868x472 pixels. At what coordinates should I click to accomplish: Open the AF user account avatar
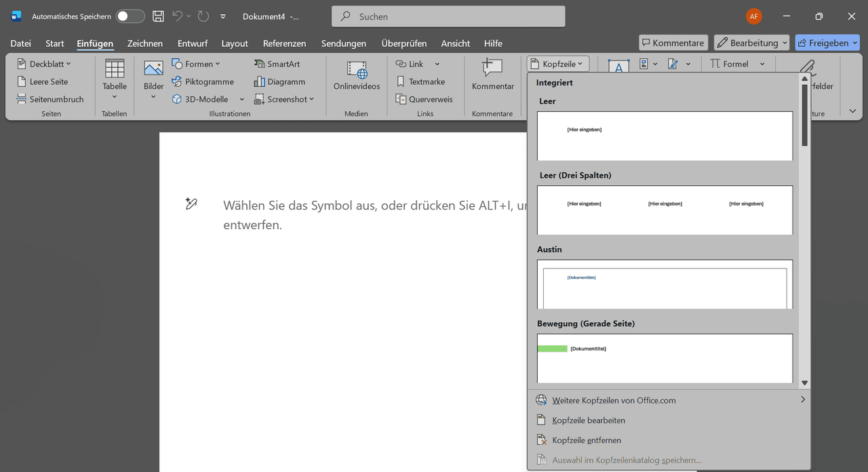(x=754, y=16)
